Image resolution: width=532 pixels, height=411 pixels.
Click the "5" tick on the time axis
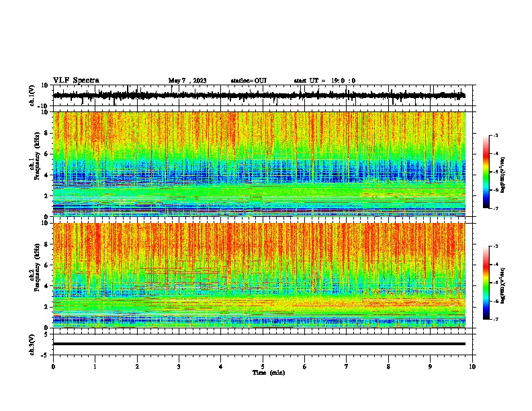point(263,367)
